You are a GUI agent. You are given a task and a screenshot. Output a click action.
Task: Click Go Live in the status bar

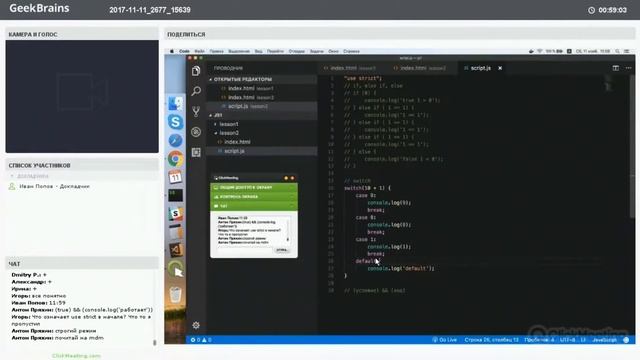point(445,340)
